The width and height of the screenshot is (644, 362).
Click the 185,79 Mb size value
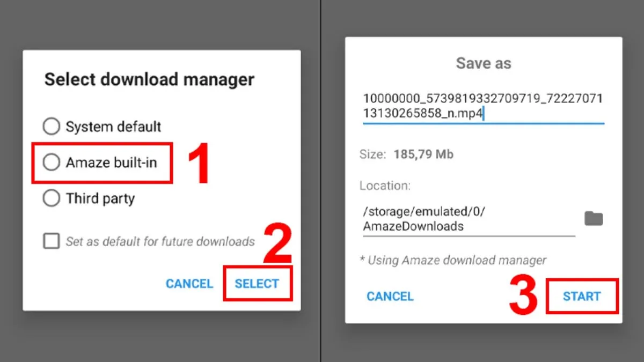click(x=423, y=154)
